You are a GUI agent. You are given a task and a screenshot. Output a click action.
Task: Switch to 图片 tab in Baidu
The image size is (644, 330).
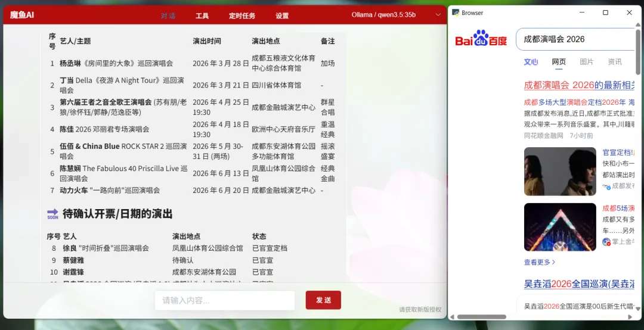click(587, 62)
